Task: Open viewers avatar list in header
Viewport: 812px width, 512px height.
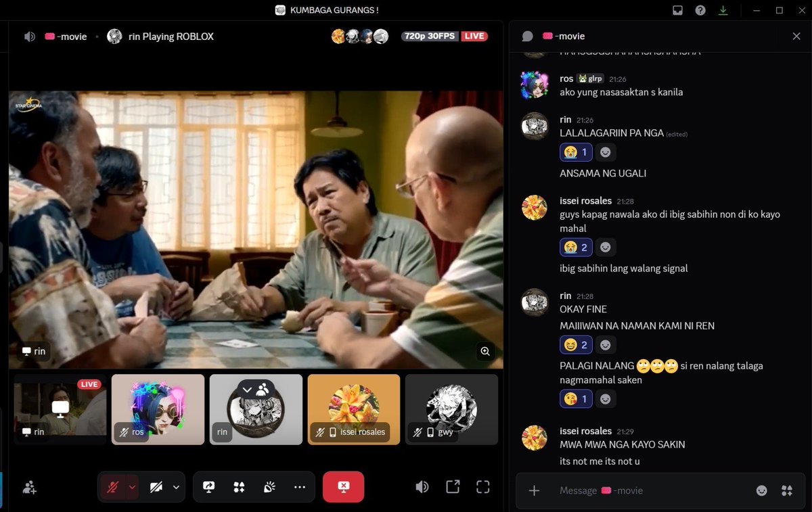Action: [360, 37]
